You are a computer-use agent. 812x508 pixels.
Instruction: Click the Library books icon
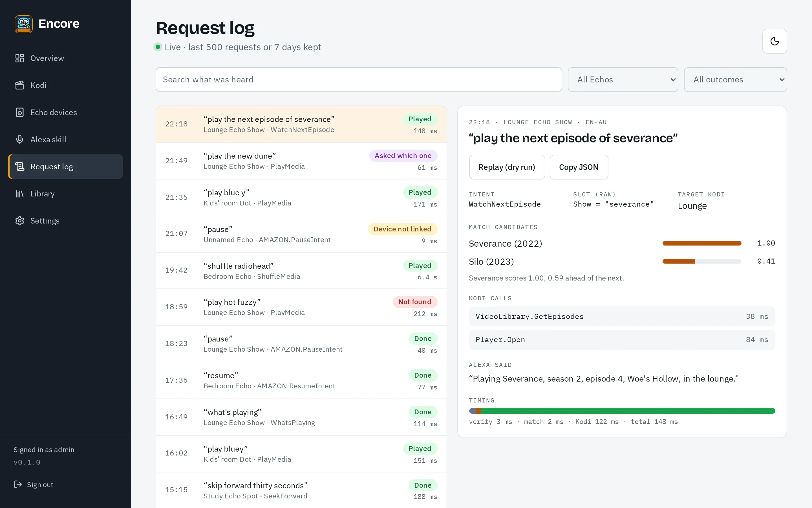pyautogui.click(x=20, y=194)
